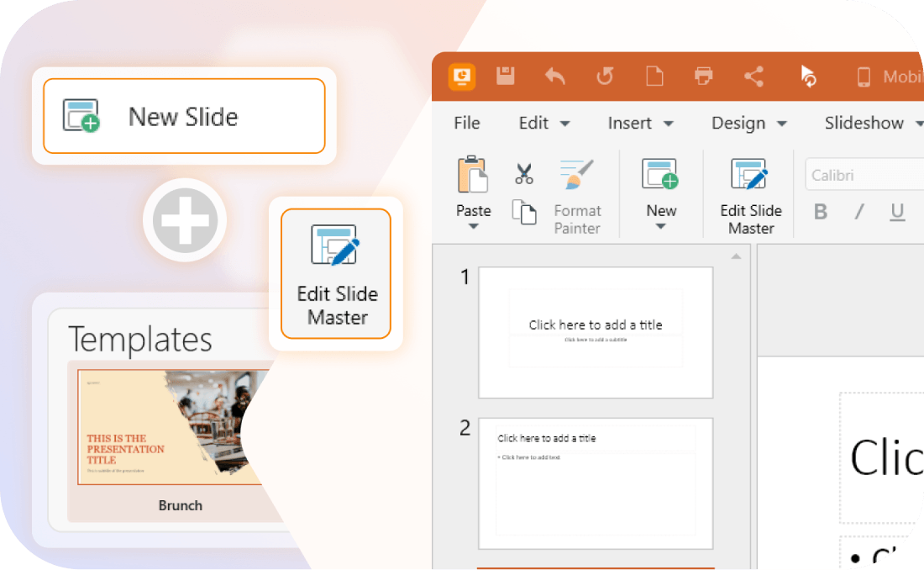Expand the Paste dropdown arrow
The height and width of the screenshot is (570, 924).
tap(473, 227)
